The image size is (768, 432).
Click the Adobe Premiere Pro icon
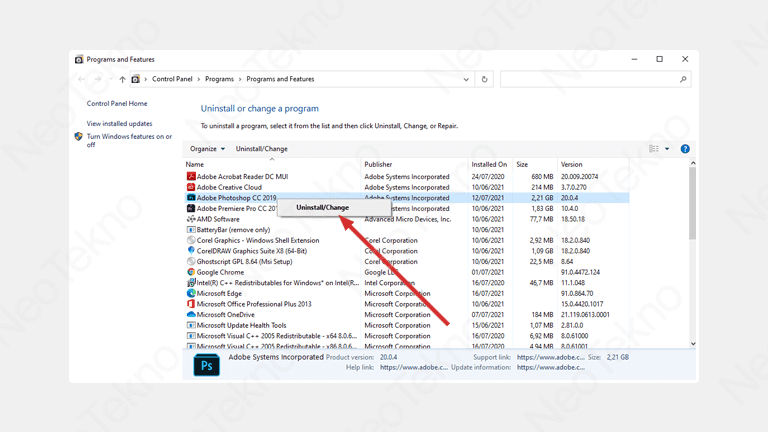click(x=191, y=208)
